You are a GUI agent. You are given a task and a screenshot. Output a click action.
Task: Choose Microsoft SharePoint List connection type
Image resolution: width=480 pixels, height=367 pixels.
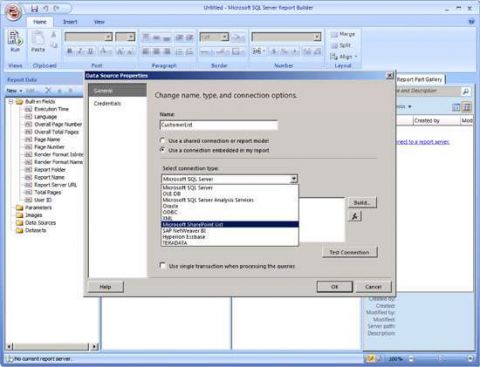click(x=230, y=225)
